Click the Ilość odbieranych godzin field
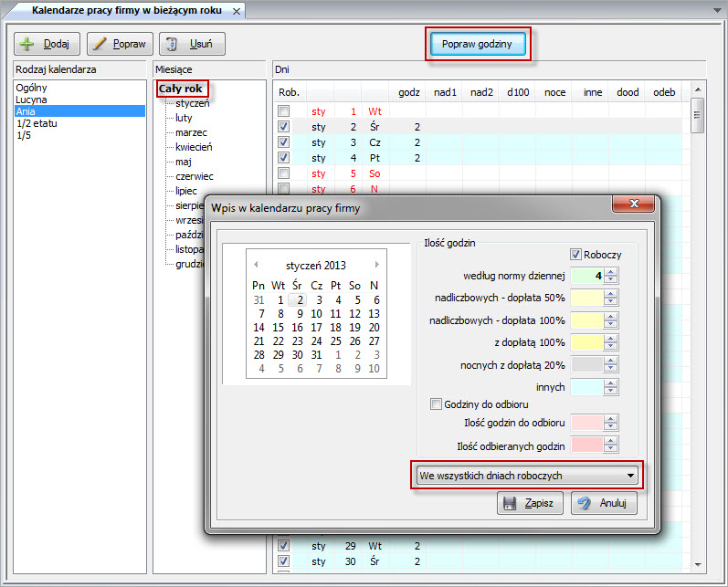Screen dimensions: 728x587 tap(586, 445)
